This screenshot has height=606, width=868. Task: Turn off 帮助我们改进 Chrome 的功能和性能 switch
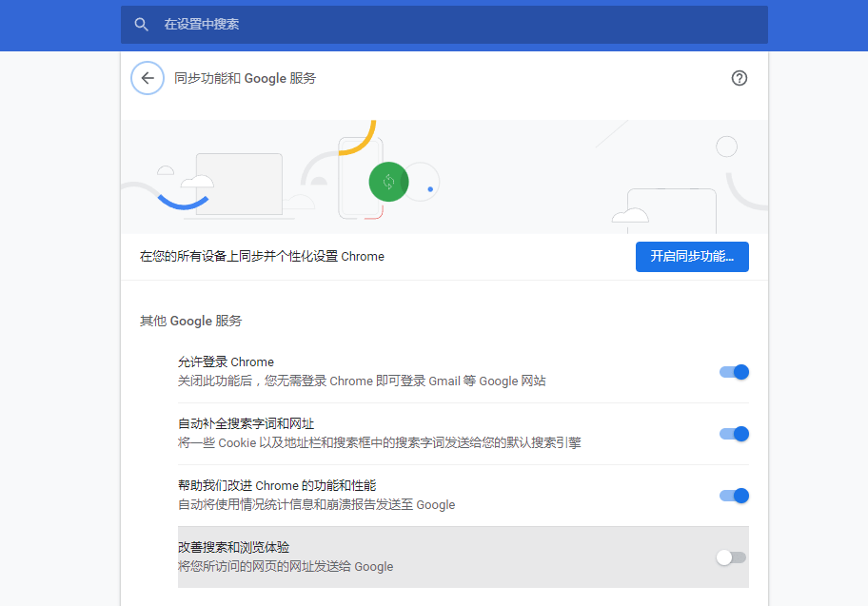[x=734, y=496]
